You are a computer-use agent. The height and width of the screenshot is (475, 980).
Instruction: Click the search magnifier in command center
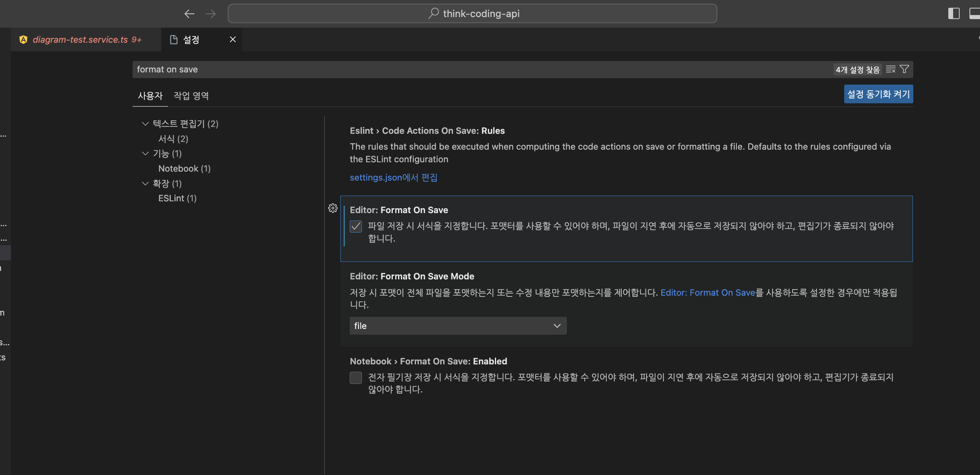point(433,13)
